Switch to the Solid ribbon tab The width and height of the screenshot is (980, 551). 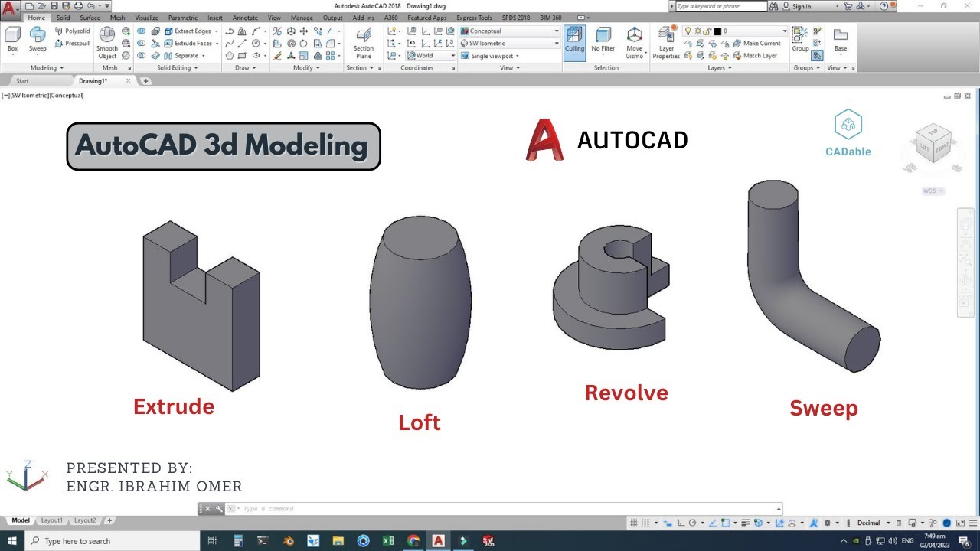pyautogui.click(x=63, y=18)
